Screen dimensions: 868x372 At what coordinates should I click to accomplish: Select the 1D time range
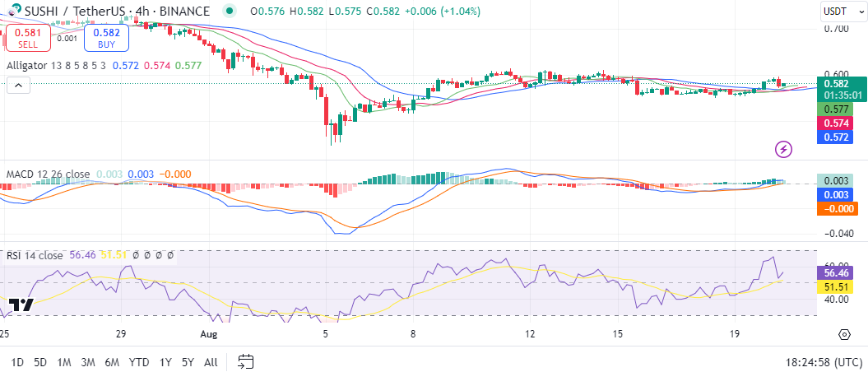(18, 363)
